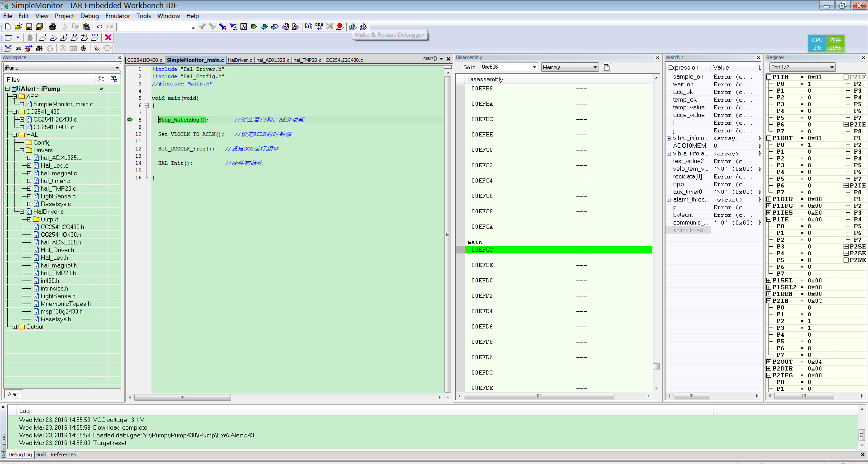Image resolution: width=868 pixels, height=464 pixels.
Task: Collapse the Drivers folder in workspace tree
Action: pyautogui.click(x=22, y=150)
